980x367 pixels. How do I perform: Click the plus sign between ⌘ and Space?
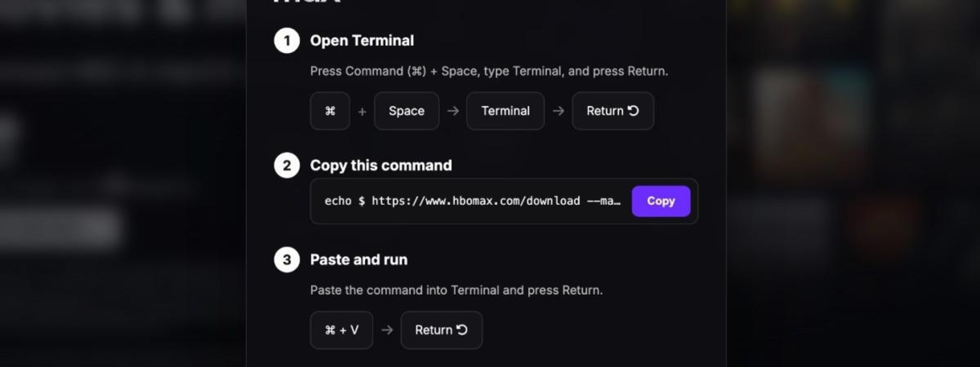362,112
